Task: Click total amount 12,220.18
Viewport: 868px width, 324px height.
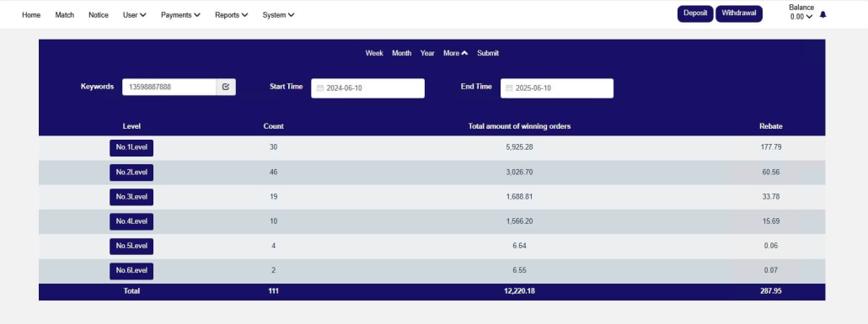Action: click(519, 291)
